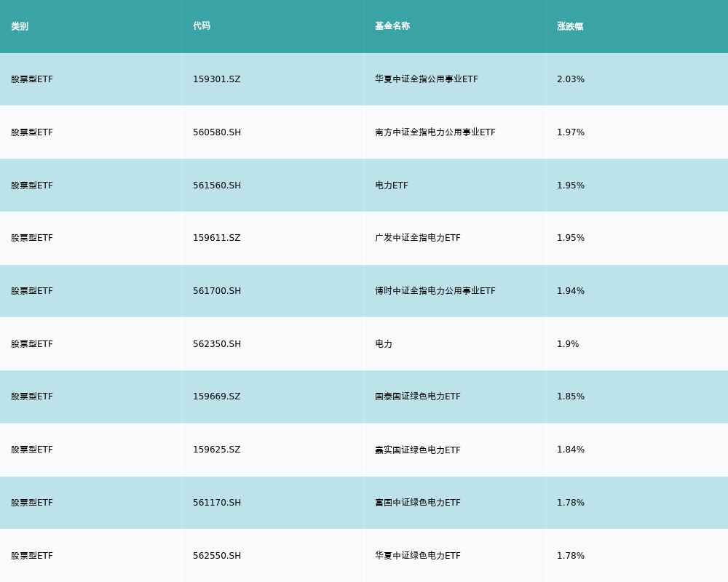
Task: Select fund code 561170.SH
Action: pyautogui.click(x=217, y=503)
